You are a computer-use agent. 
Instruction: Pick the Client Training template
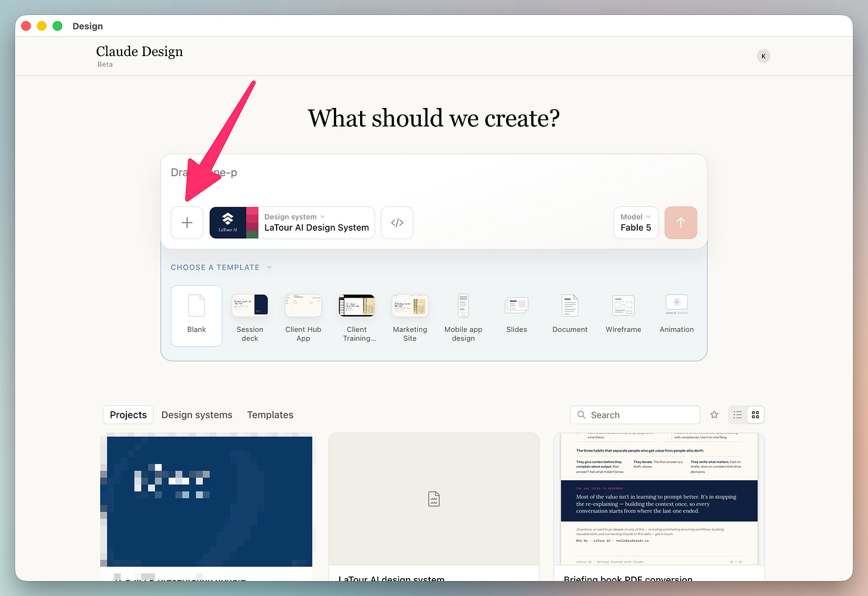pyautogui.click(x=356, y=317)
